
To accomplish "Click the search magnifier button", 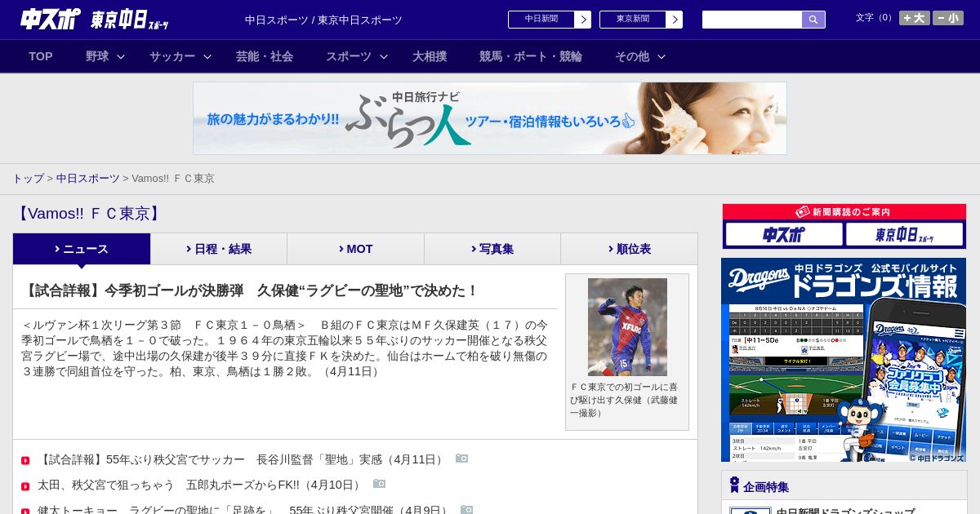I will click(x=813, y=20).
